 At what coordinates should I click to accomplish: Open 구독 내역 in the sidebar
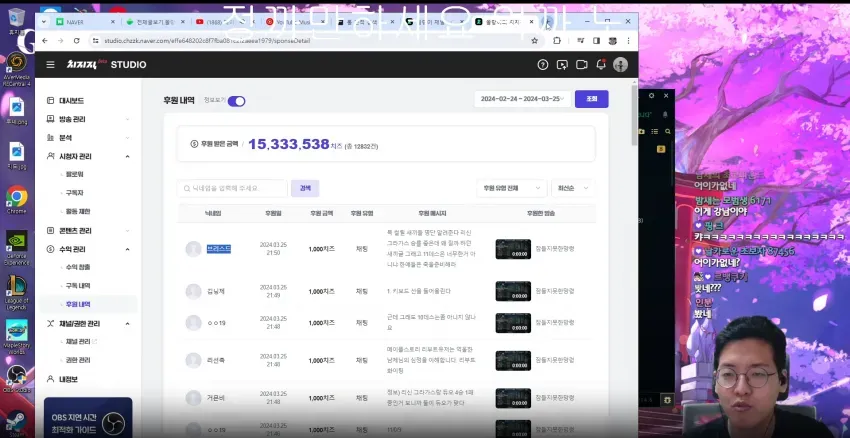(x=78, y=286)
